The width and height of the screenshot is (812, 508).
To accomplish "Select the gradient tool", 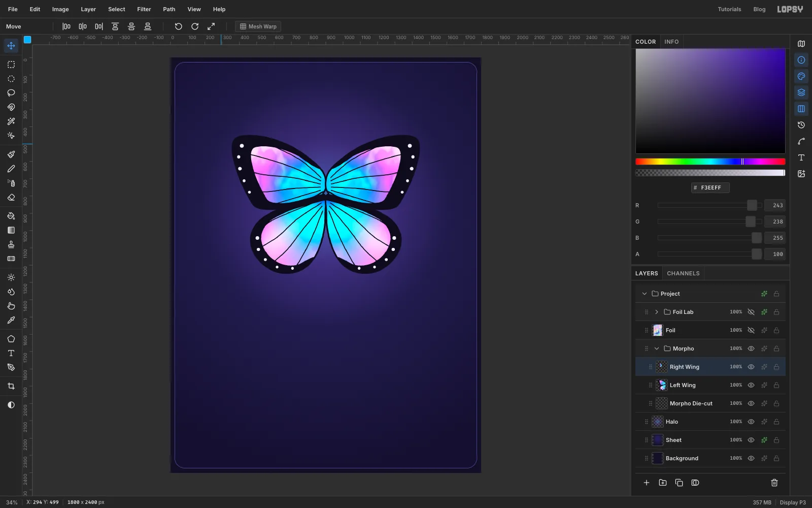I will (11, 230).
